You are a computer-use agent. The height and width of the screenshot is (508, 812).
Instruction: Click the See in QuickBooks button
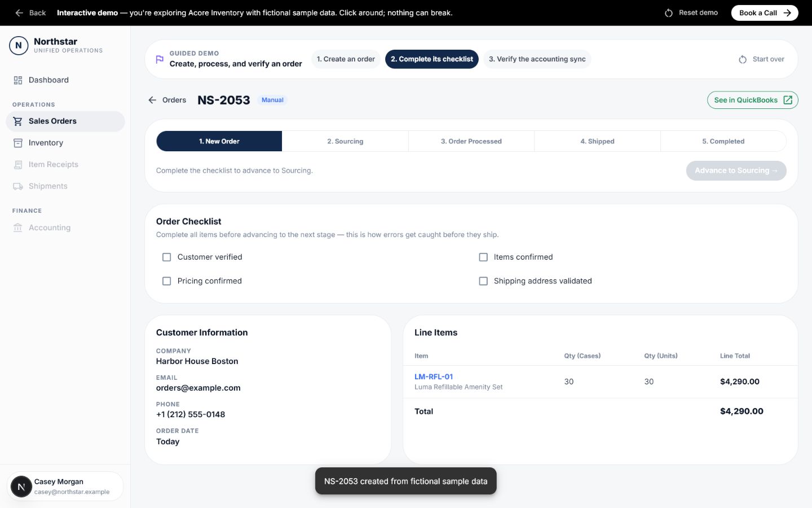pyautogui.click(x=753, y=100)
